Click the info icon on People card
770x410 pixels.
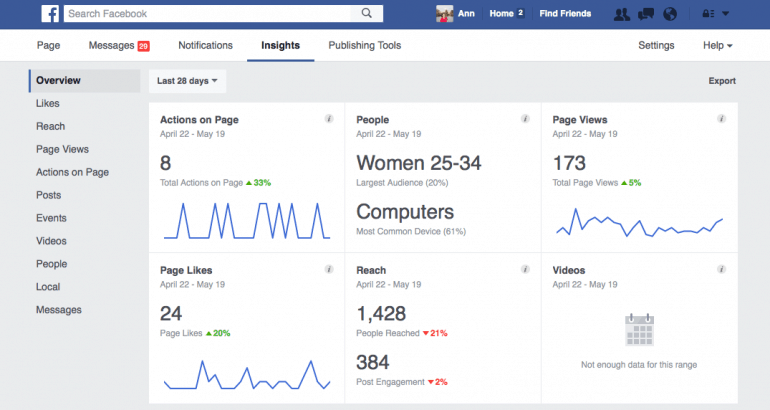(525, 119)
